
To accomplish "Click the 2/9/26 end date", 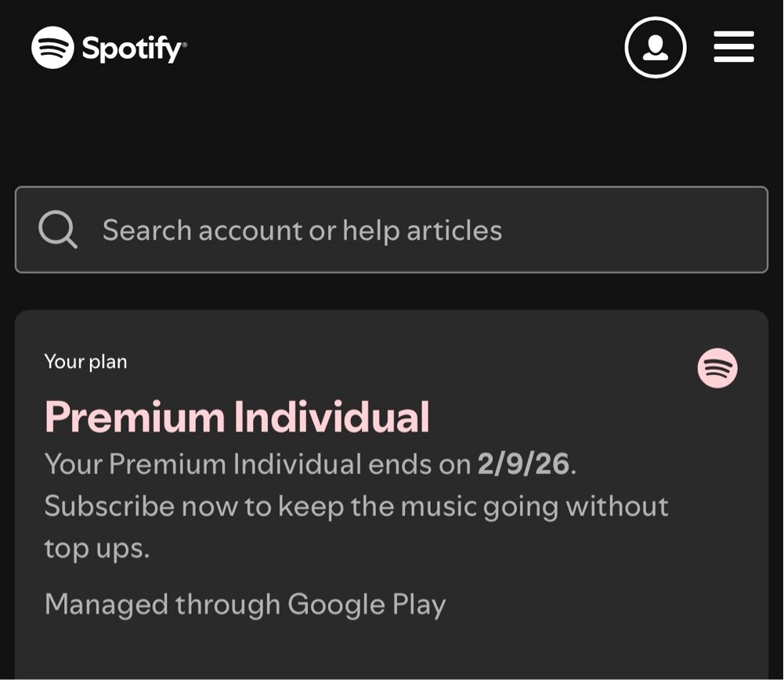I will [x=523, y=464].
